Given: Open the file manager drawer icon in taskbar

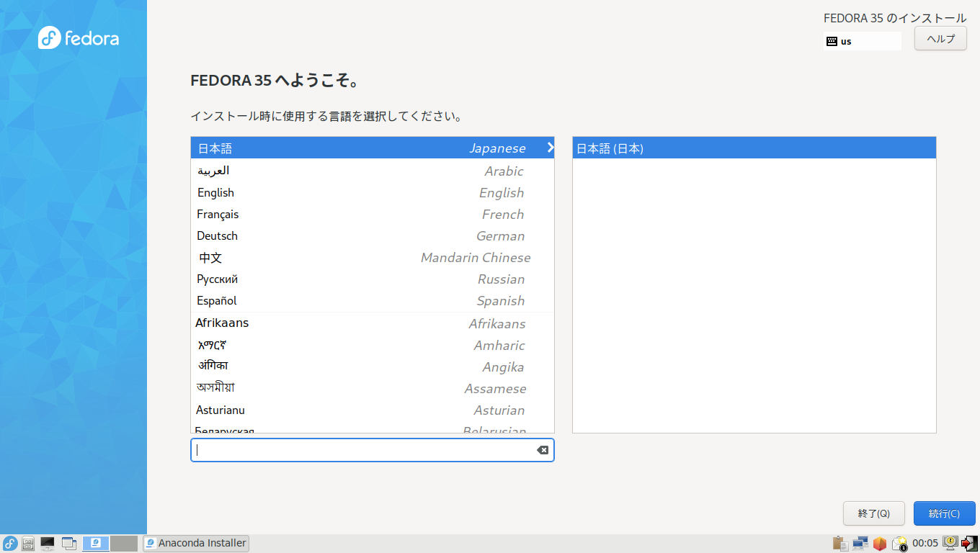Looking at the screenshot, I should click(x=29, y=544).
